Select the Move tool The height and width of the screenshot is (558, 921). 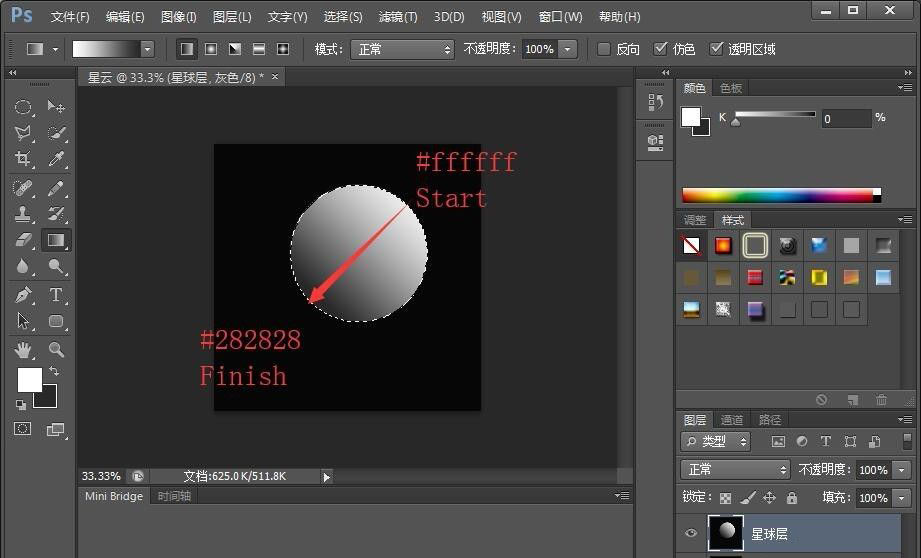click(56, 106)
